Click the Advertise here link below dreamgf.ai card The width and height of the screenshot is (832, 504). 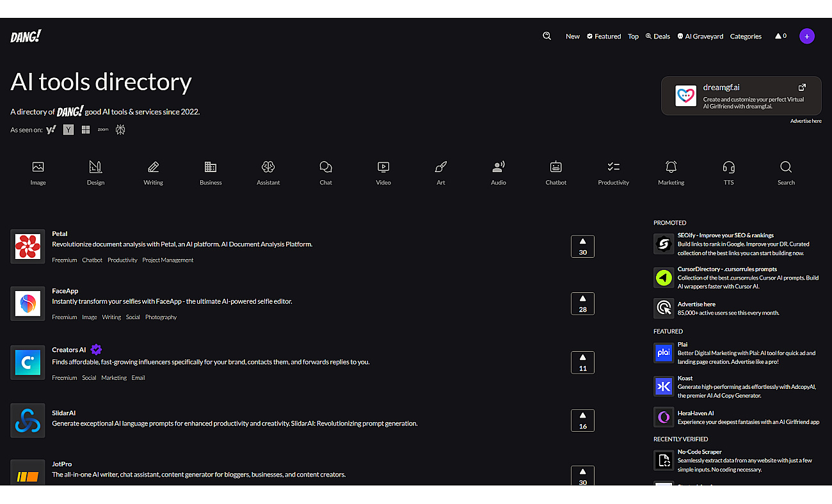pyautogui.click(x=806, y=121)
